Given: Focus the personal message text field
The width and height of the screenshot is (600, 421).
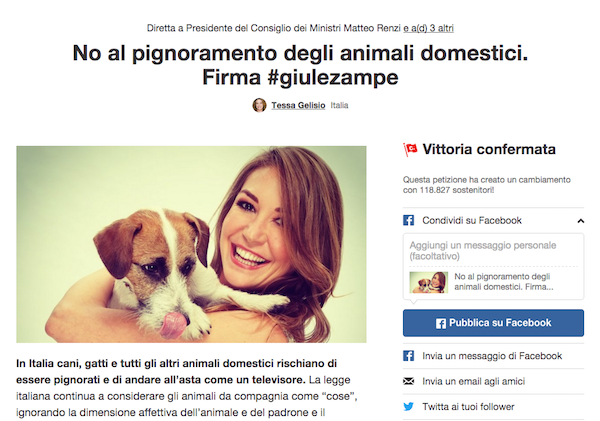Looking at the screenshot, I should (x=493, y=251).
